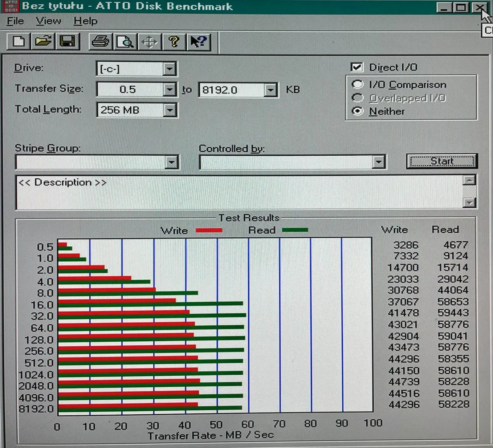Screen dimensions: 493x448
Task: Expand the Transfer Size maximum 8192.0 dropdown
Action: tap(271, 90)
